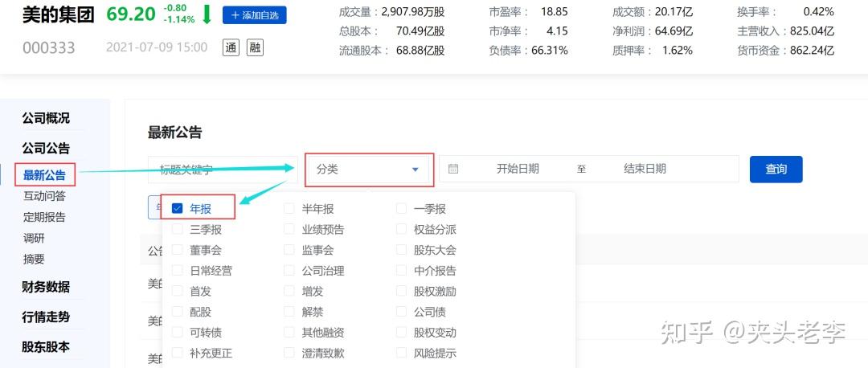This screenshot has width=868, height=368.
Task: Check the 中介报告 checkbox
Action: coord(401,271)
